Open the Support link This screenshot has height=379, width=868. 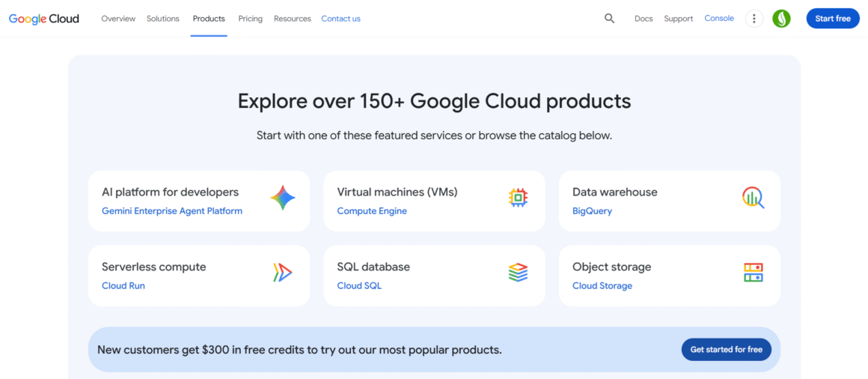coord(679,19)
